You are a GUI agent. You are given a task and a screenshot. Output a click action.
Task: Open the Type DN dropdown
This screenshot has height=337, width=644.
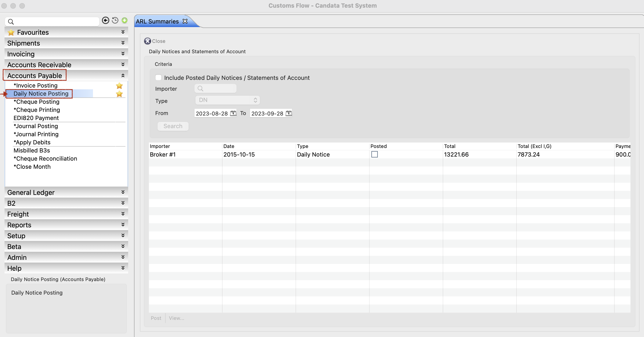coord(227,100)
